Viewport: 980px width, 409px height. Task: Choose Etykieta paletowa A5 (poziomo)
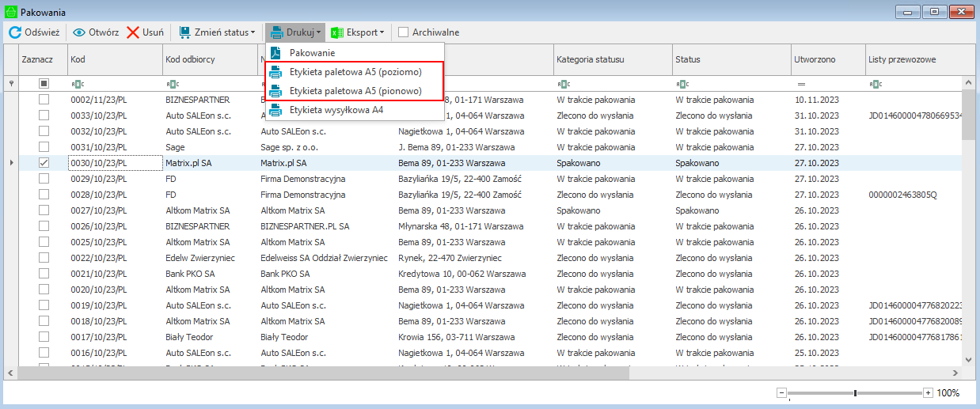[355, 72]
